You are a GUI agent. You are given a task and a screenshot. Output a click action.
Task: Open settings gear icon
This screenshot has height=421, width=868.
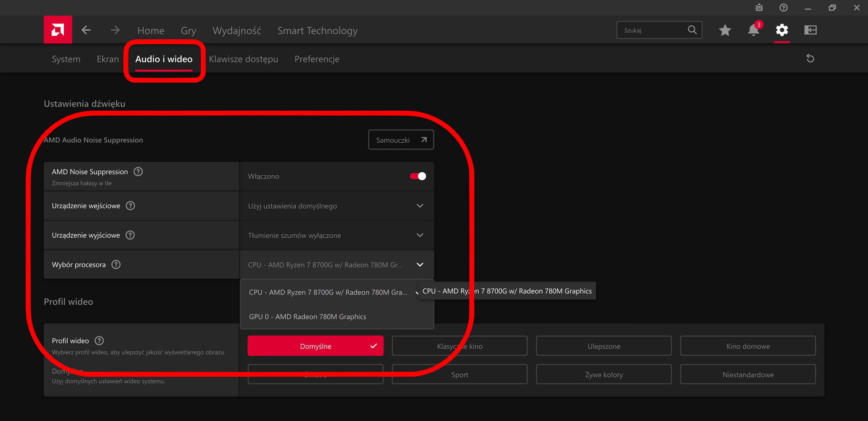click(x=782, y=30)
